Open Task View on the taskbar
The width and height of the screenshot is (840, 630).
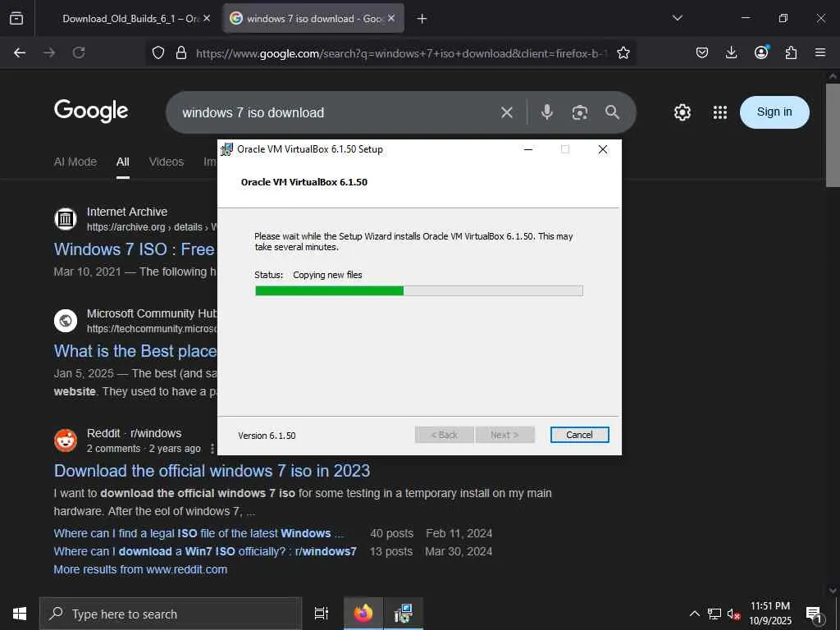tap(322, 614)
